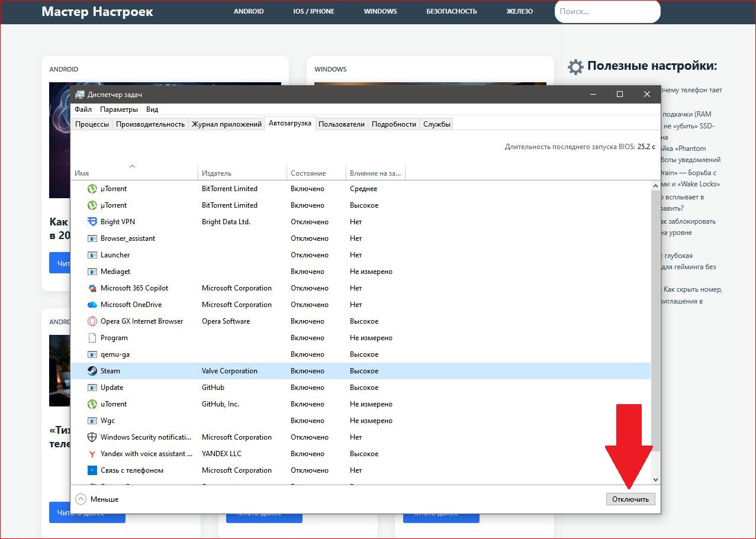Viewport: 756px width, 539px height.
Task: Click the scrollbar up arrow in the list
Action: [x=655, y=186]
